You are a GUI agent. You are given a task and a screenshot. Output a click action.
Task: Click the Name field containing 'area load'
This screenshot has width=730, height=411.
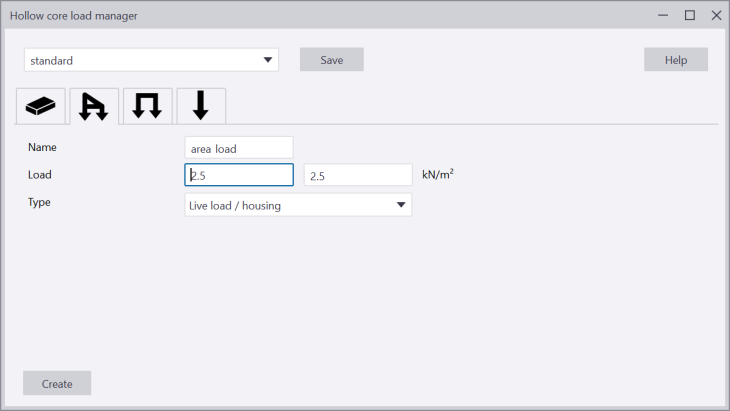tap(239, 148)
